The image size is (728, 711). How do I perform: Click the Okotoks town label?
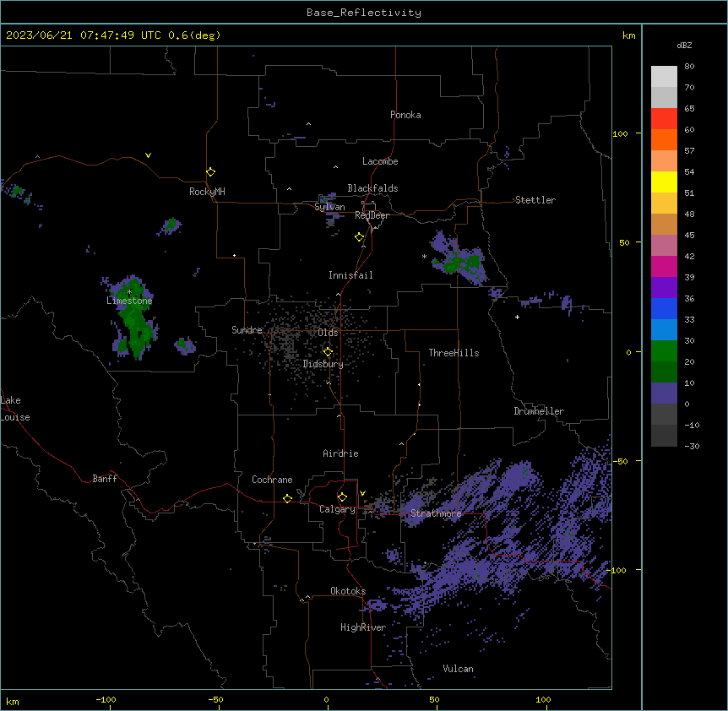pos(348,591)
